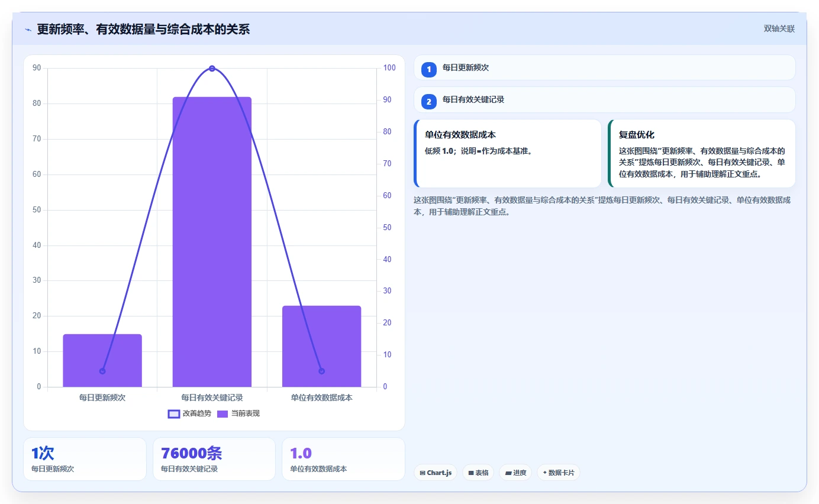Click the Chart.js tag
The width and height of the screenshot is (819, 504).
pyautogui.click(x=436, y=473)
